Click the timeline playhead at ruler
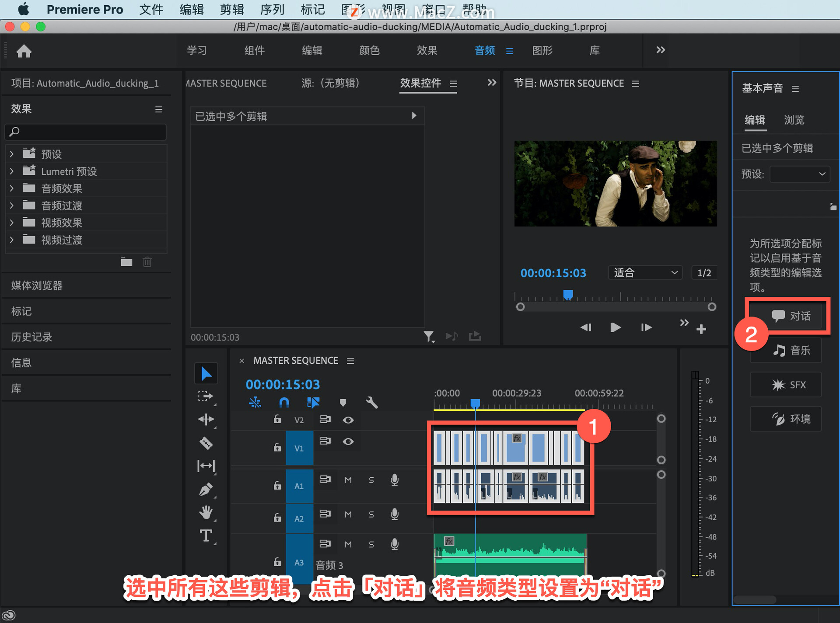Image resolution: width=840 pixels, height=623 pixels. (475, 403)
